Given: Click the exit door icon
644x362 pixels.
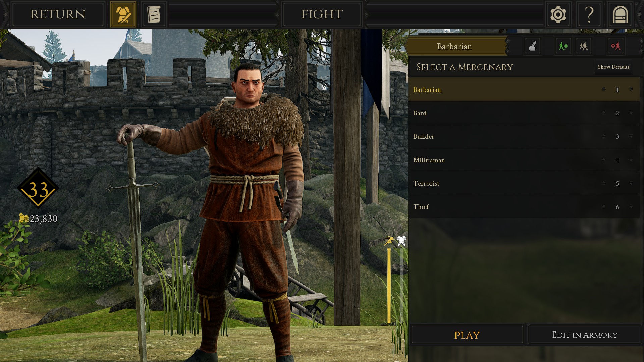Looking at the screenshot, I should coord(620,14).
